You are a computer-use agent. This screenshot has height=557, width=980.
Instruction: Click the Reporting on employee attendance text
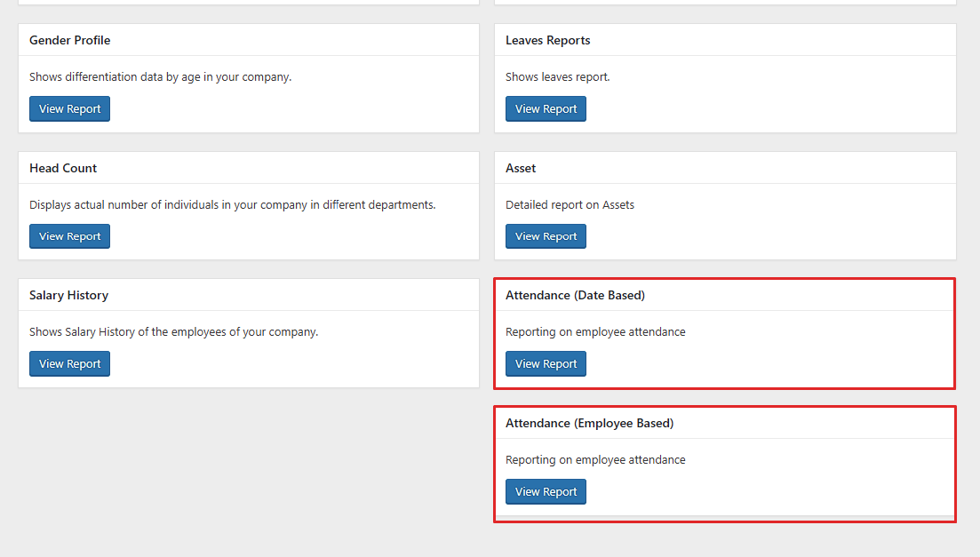click(595, 331)
